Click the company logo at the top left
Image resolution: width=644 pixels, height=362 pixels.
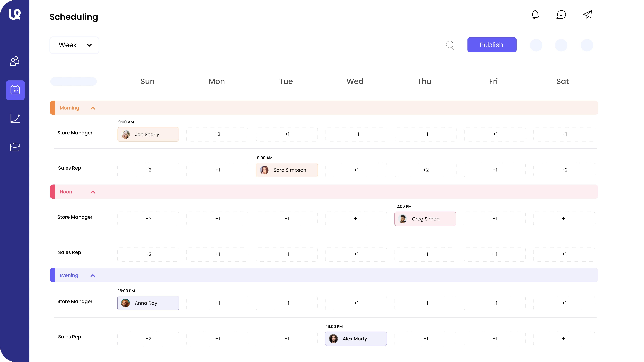click(x=14, y=14)
